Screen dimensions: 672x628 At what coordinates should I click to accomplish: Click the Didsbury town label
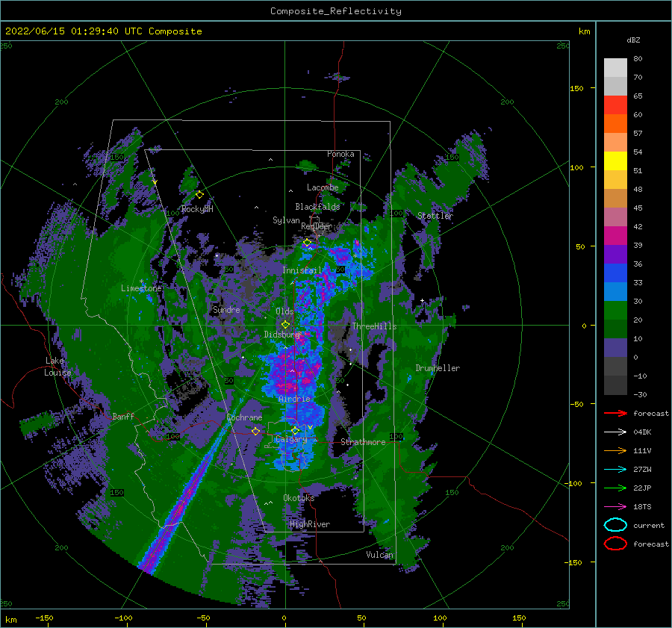point(282,335)
